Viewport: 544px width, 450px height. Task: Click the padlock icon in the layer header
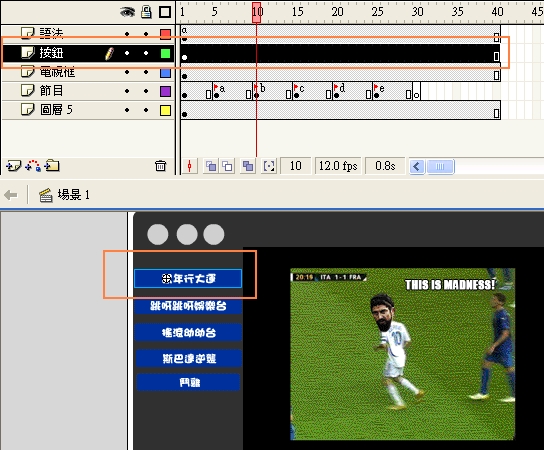click(x=146, y=12)
